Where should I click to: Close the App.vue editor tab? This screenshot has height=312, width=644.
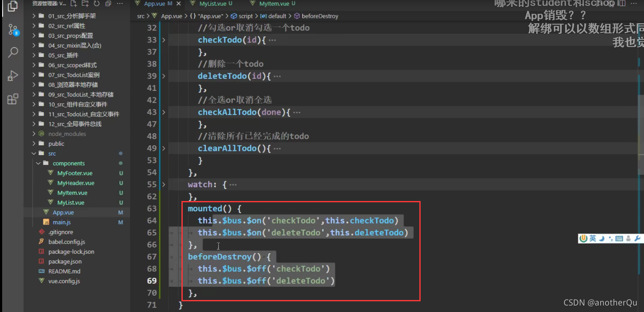click(x=179, y=3)
